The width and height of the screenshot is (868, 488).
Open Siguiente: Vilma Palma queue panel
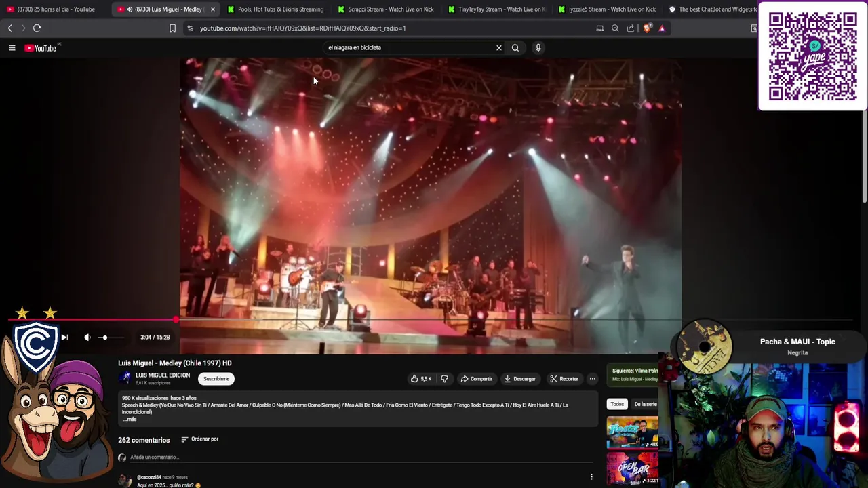pos(633,375)
